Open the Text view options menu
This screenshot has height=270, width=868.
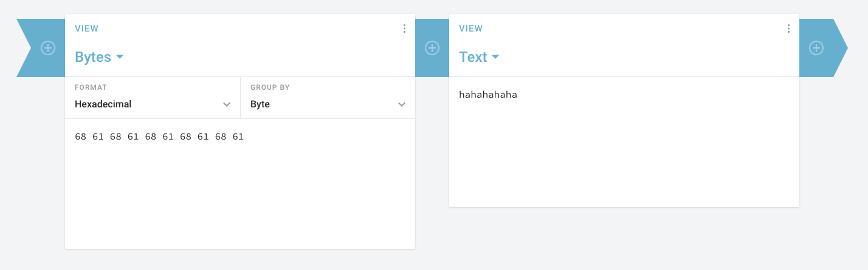click(x=788, y=29)
